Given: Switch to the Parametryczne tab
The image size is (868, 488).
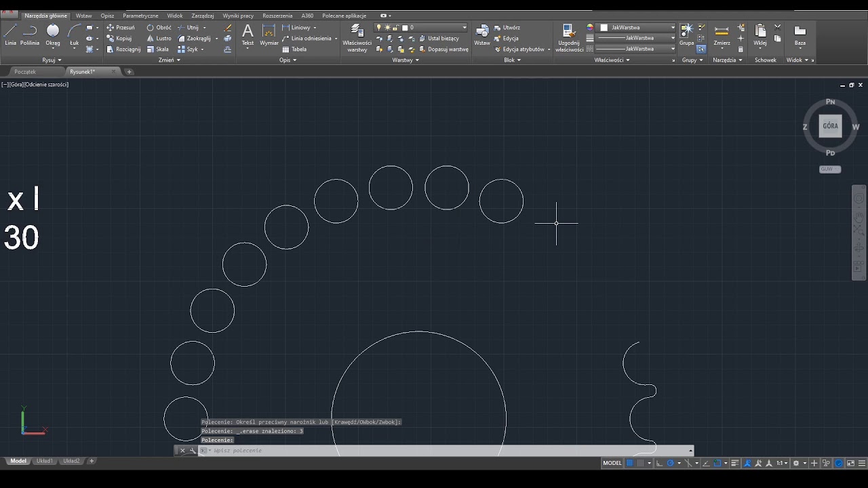Looking at the screenshot, I should pyautogui.click(x=140, y=16).
